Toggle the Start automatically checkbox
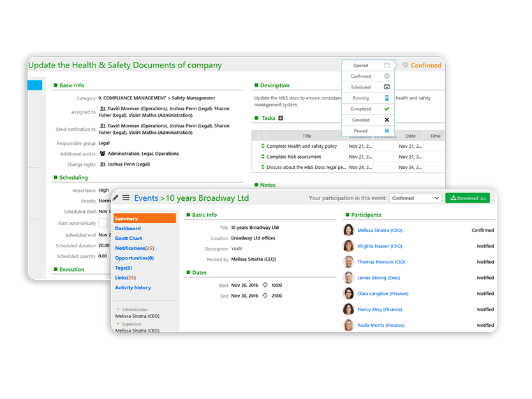 [x=103, y=222]
